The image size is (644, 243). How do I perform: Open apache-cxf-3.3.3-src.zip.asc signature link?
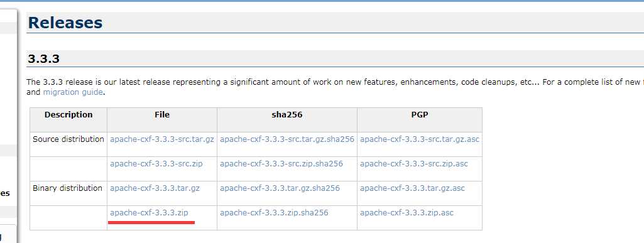pos(413,164)
